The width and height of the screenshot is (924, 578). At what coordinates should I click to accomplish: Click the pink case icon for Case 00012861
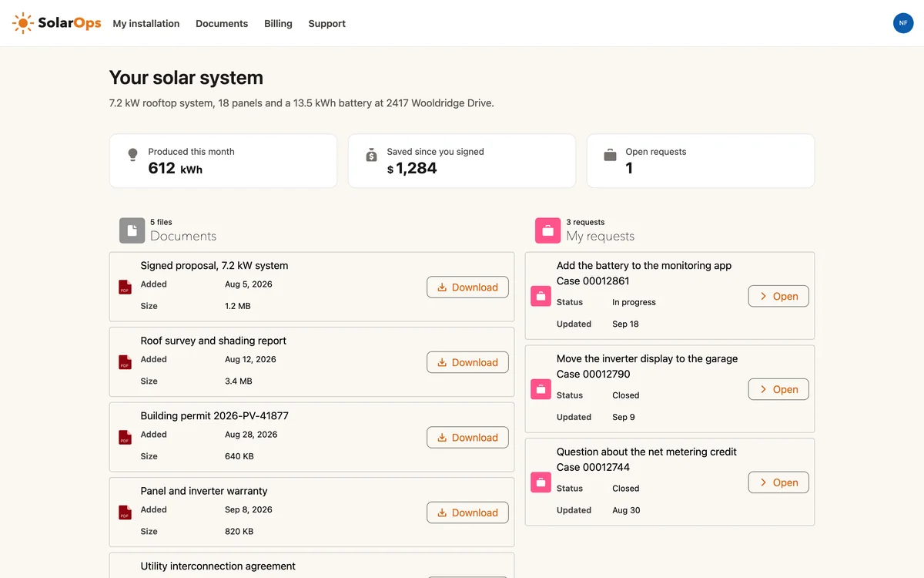[541, 296]
